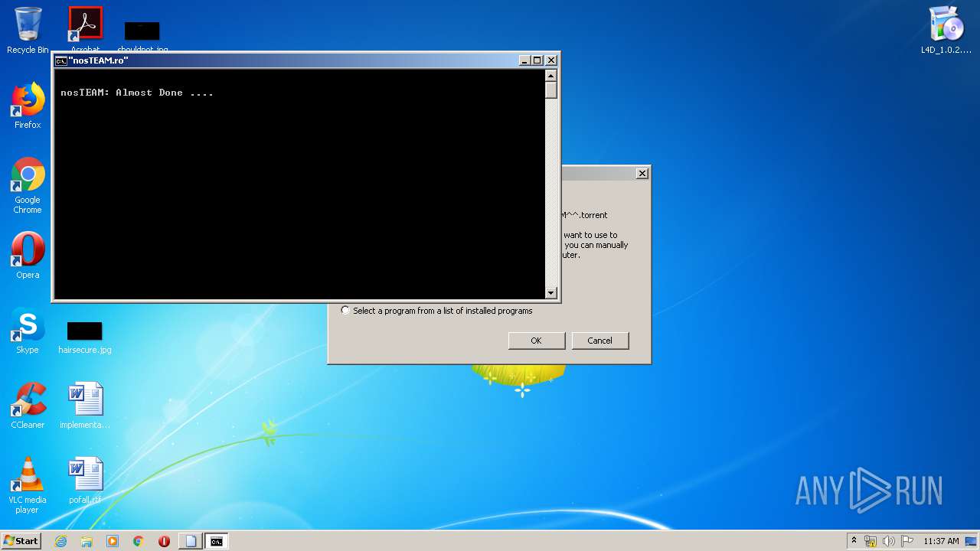Open the pofall.rtf document icon

tap(85, 481)
